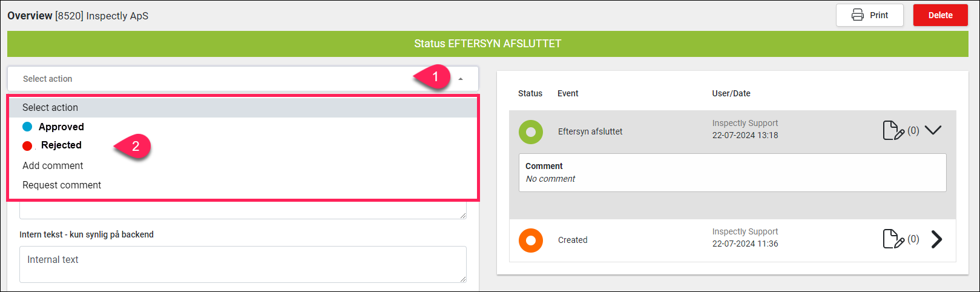Click the green Eftersyn afsluttet status circle
Image resolution: width=980 pixels, height=292 pixels.
coord(531,131)
